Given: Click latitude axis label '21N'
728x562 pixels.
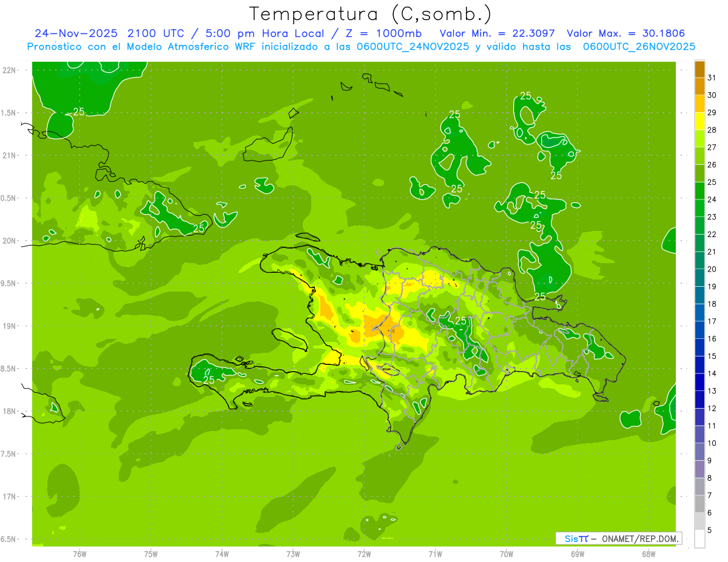Looking at the screenshot, I should [x=9, y=155].
